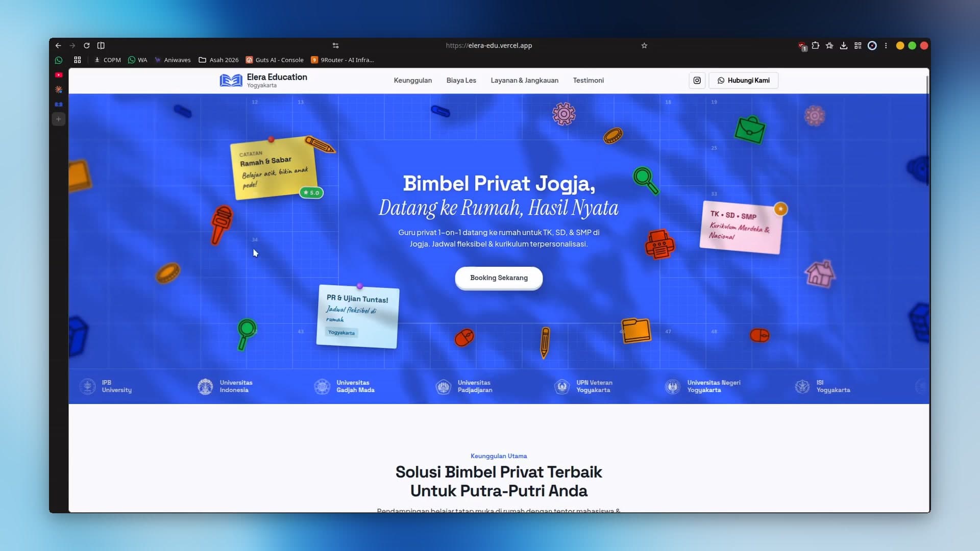Open the 9Router - AI Infra bookmark
This screenshot has width=980, height=551.
342,60
